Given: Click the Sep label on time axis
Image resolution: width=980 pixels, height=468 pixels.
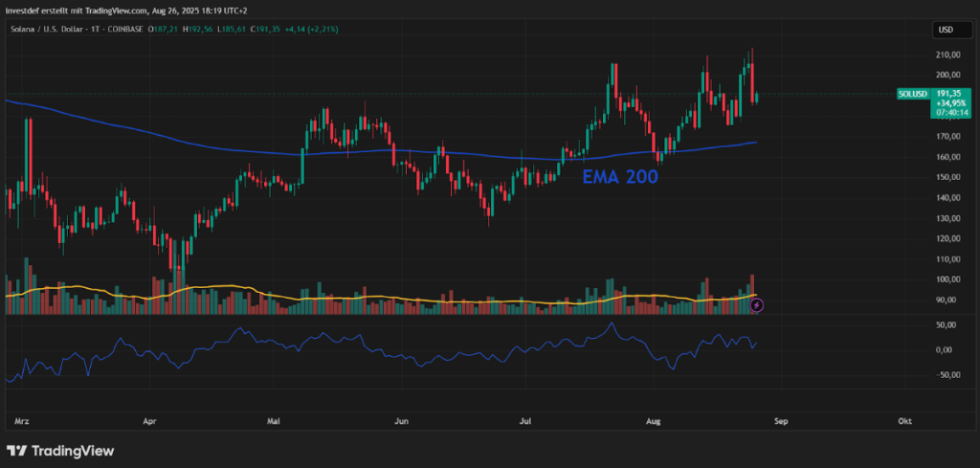Looking at the screenshot, I should pos(779,420).
